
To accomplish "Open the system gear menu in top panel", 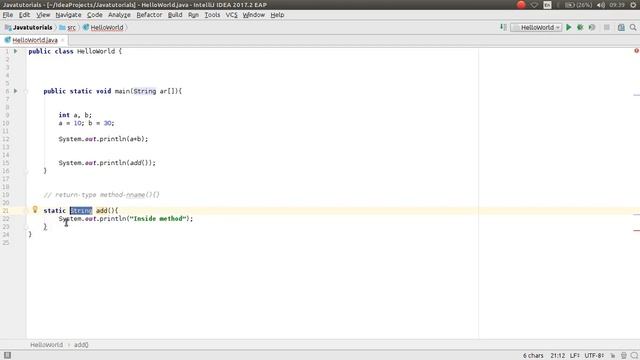I will click(633, 4).
